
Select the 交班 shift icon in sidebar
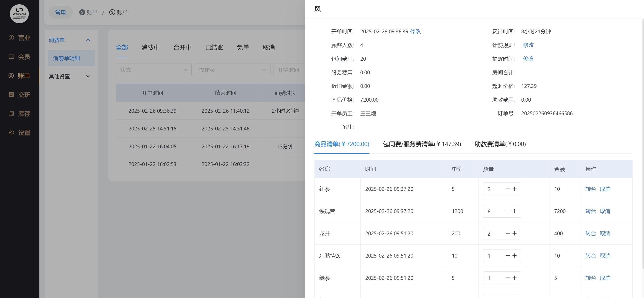point(11,95)
